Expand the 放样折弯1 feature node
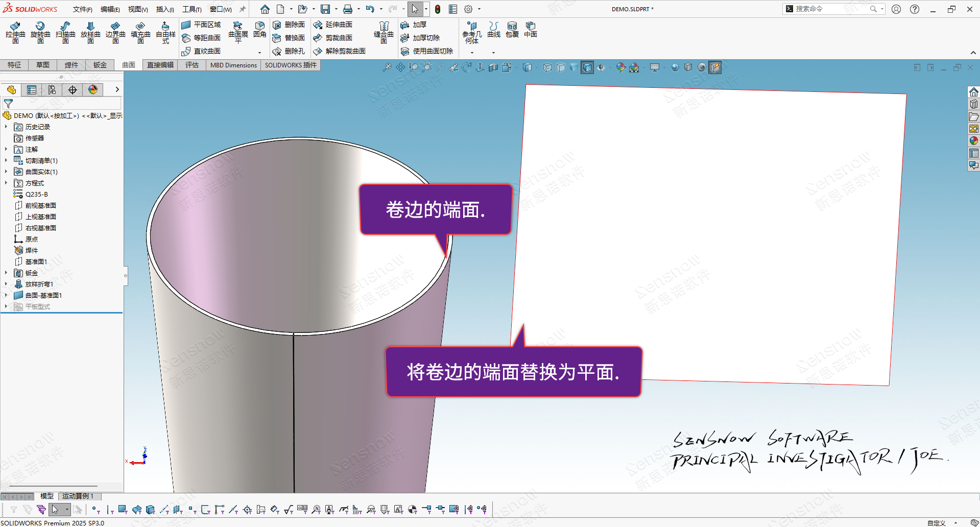980x527 pixels. point(6,284)
